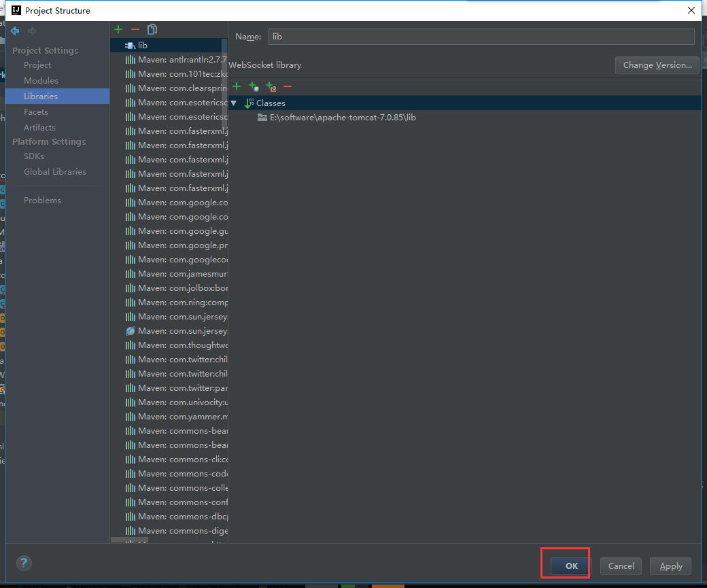Open Artifacts settings page
This screenshot has width=707, height=588.
coord(39,128)
